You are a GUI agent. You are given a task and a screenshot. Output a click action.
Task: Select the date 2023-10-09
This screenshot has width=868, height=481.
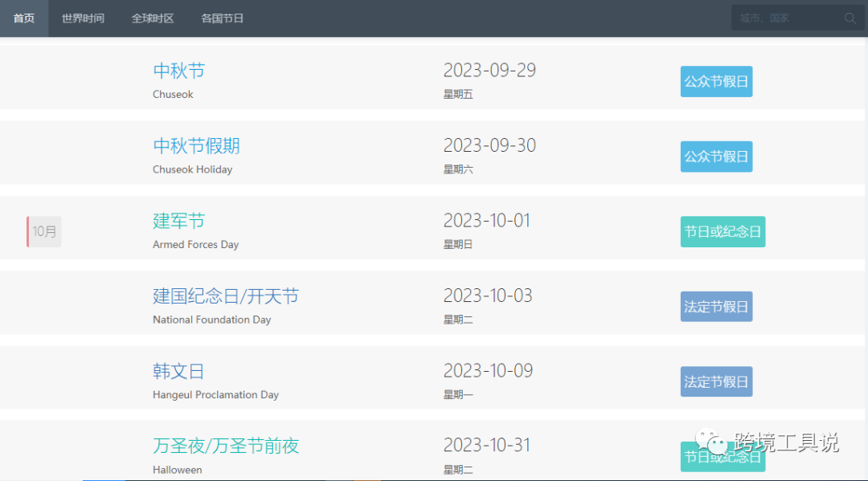click(489, 370)
